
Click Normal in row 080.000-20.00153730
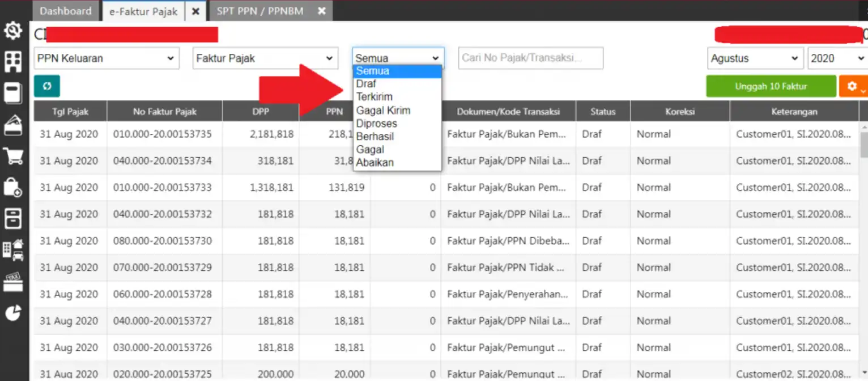653,241
